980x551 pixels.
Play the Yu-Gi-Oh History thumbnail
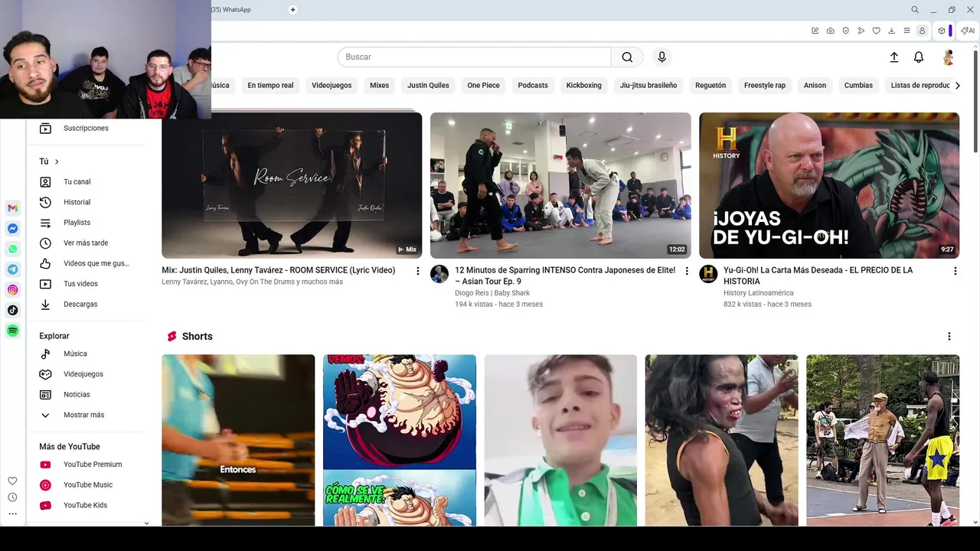pyautogui.click(x=829, y=185)
